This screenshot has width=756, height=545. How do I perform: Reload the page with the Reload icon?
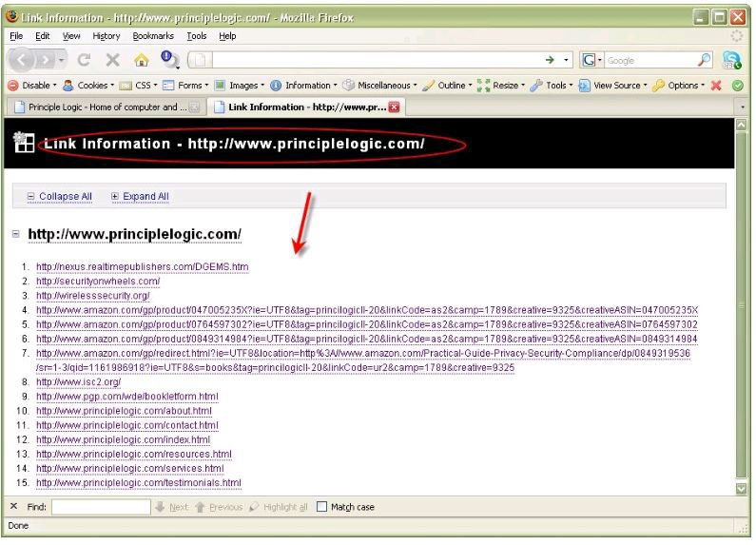point(85,60)
